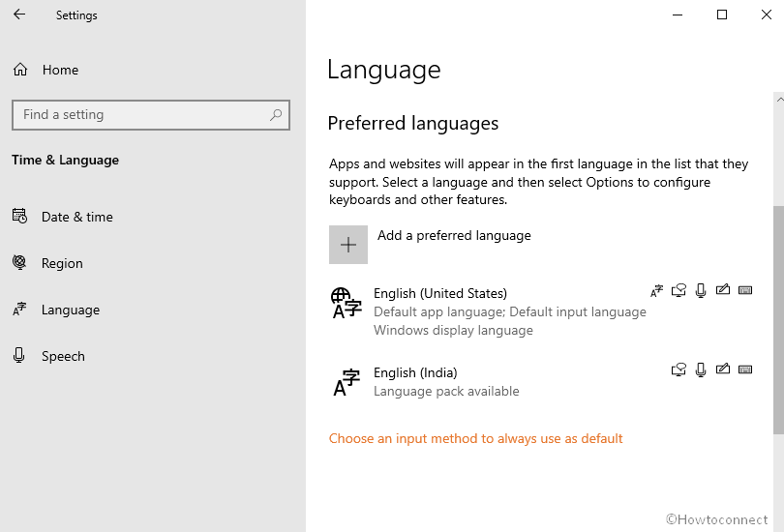Click the plus button to add a language
The image size is (784, 532).
click(x=348, y=245)
